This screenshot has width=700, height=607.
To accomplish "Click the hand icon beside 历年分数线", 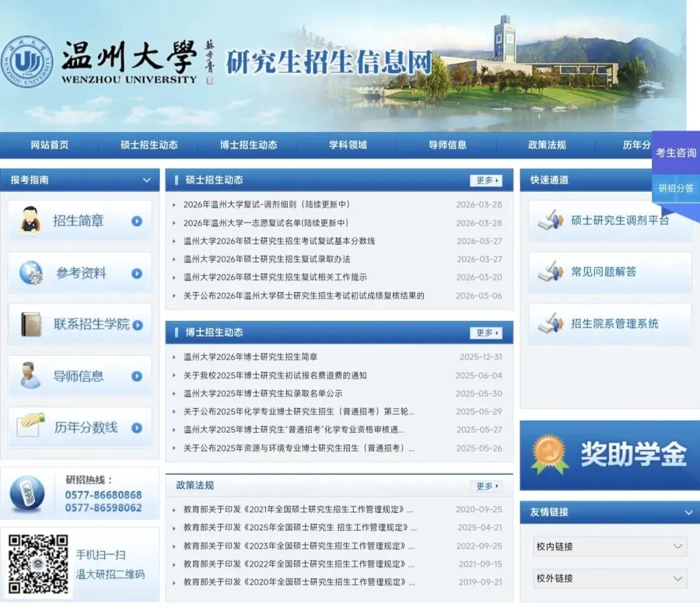I will [x=30, y=425].
